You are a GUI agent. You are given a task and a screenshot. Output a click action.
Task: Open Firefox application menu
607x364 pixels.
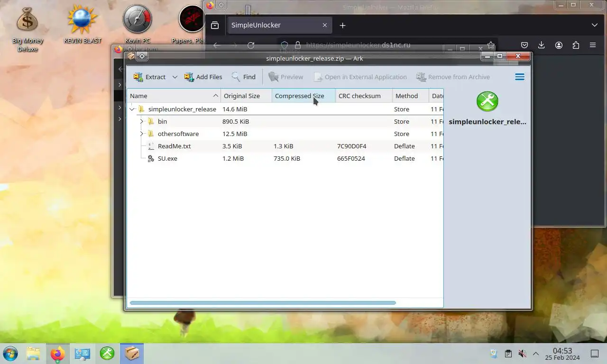click(593, 45)
